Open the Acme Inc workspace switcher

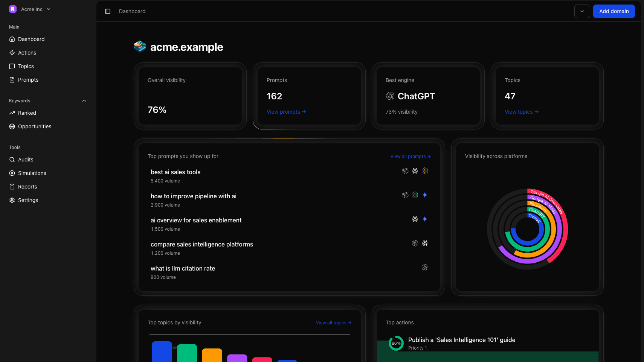point(30,9)
